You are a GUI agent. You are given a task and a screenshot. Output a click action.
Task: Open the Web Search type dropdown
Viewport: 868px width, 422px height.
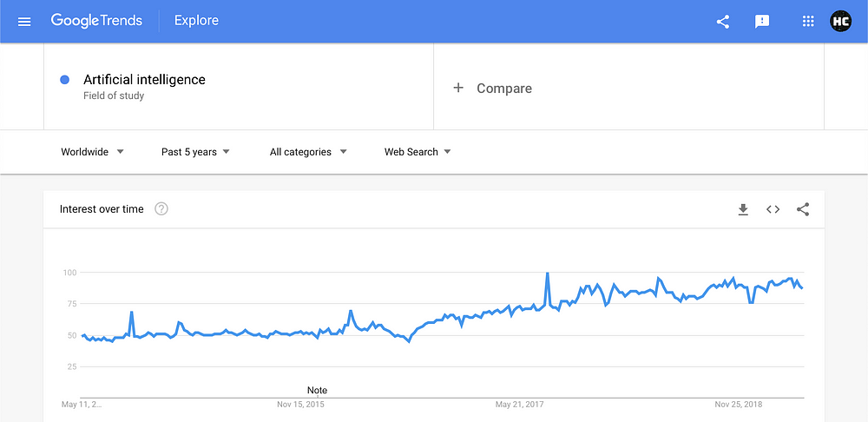point(418,152)
